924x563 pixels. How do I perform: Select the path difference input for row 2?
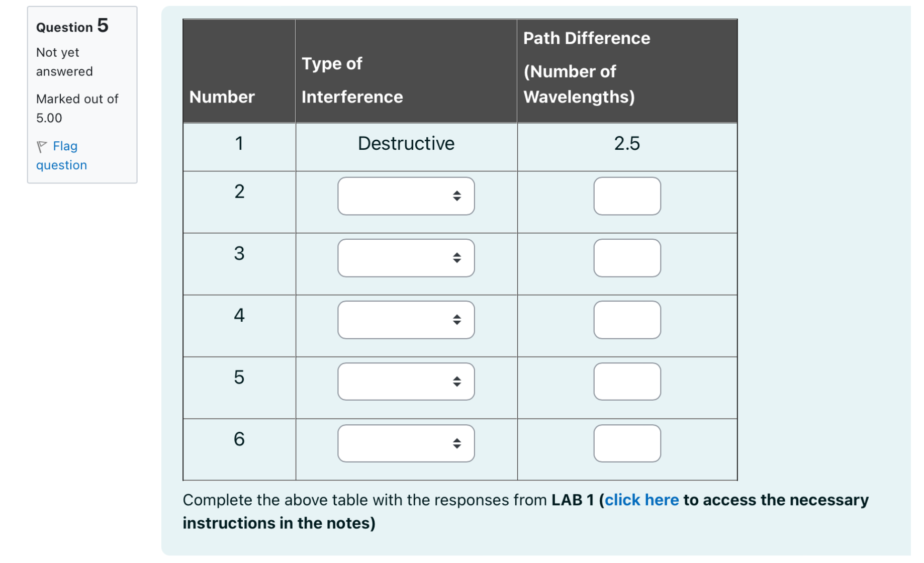(627, 196)
